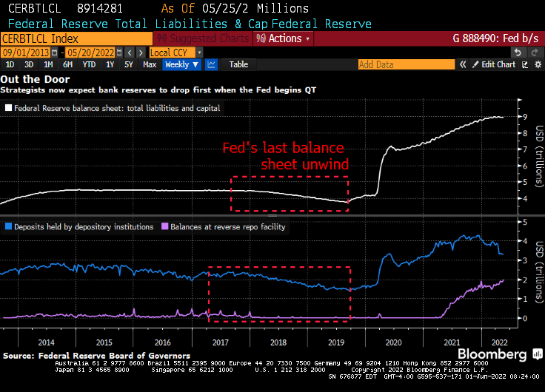Click the white Federal Reserve balance sheet legend swatch

[8, 108]
